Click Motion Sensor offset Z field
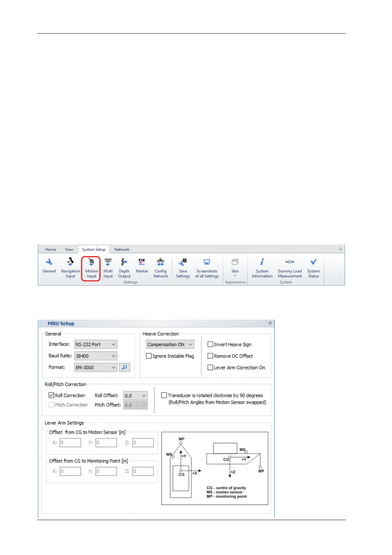Screen dimensions: 392x555 143,443
